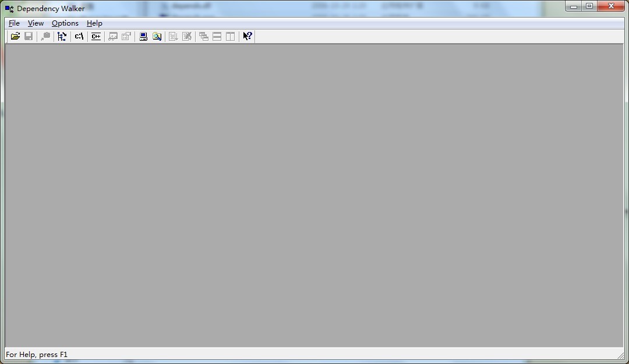629x364 pixels.
Task: Expand the View menu
Action: click(x=36, y=23)
